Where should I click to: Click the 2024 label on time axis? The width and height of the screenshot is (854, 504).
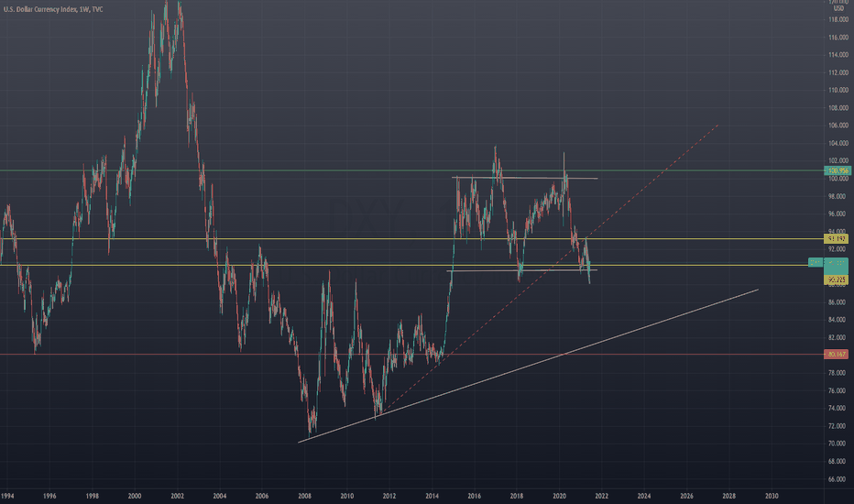644,496
